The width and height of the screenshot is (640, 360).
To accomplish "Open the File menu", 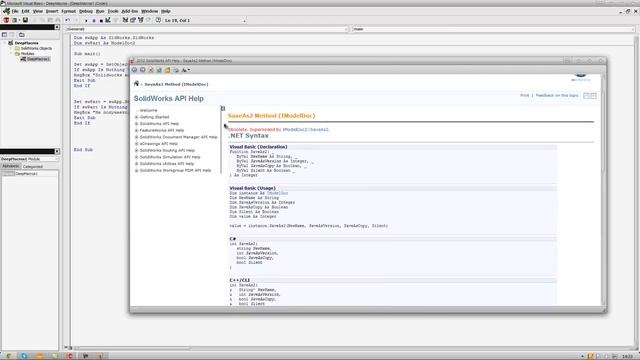I will coord(15,11).
